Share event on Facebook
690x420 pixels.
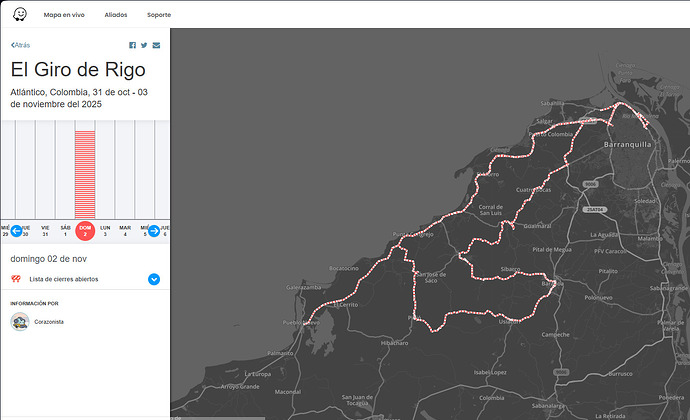pyautogui.click(x=132, y=45)
